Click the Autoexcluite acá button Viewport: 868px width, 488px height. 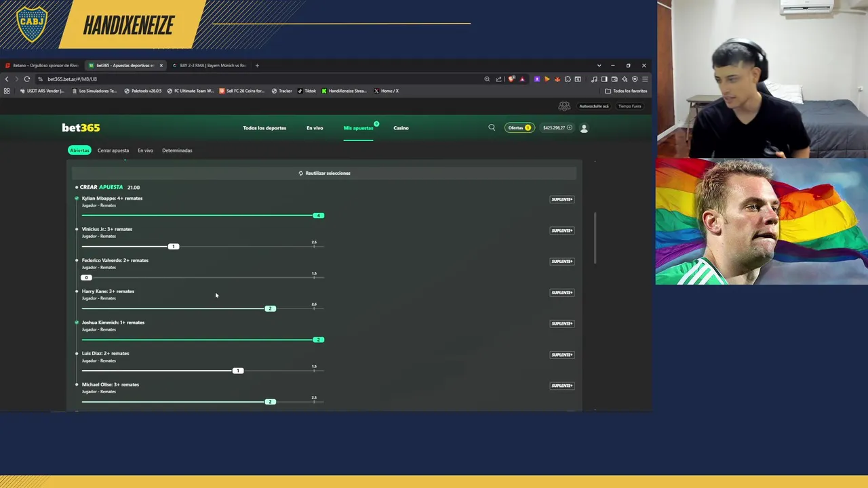click(594, 106)
